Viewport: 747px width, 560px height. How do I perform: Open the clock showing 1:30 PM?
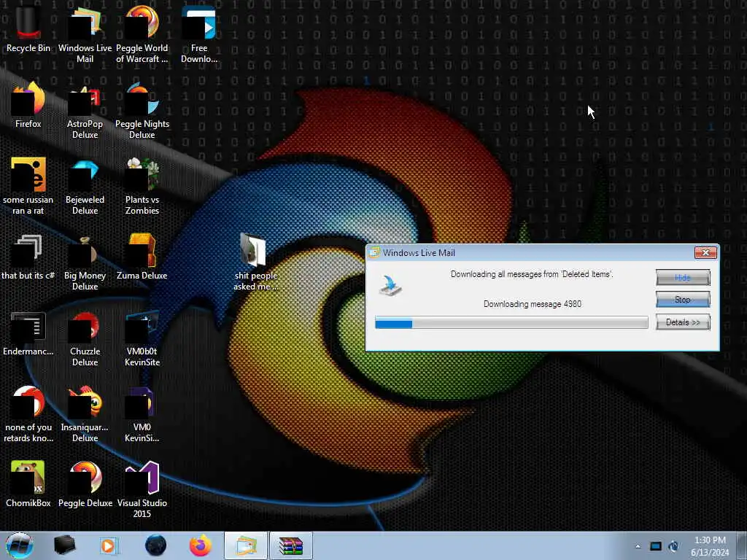[710, 546]
